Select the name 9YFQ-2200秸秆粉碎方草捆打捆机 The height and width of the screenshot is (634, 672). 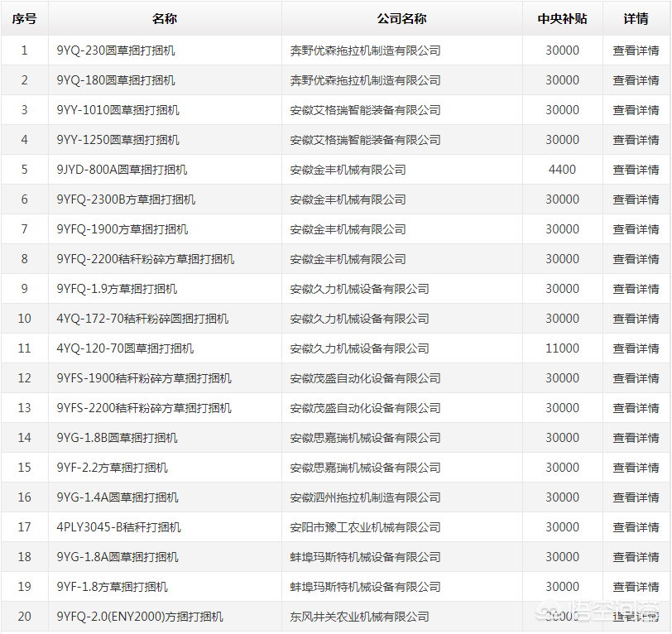point(146,259)
